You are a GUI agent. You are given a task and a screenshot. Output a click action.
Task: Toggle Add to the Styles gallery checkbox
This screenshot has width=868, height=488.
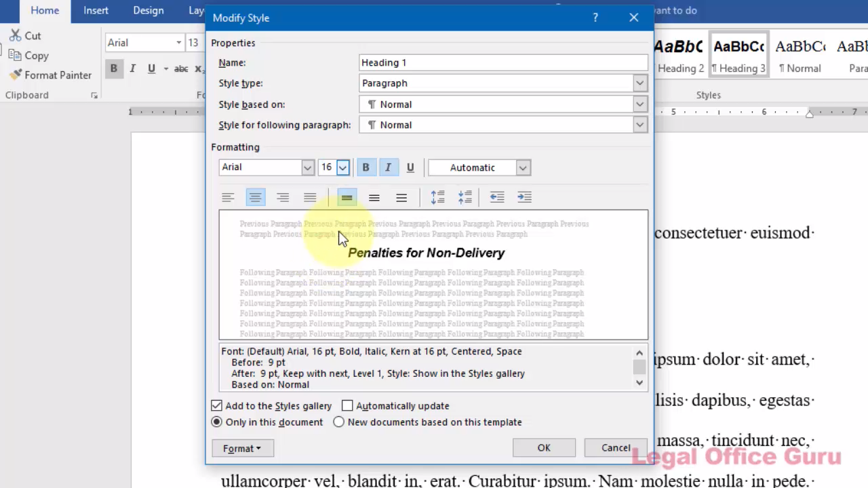pyautogui.click(x=216, y=405)
